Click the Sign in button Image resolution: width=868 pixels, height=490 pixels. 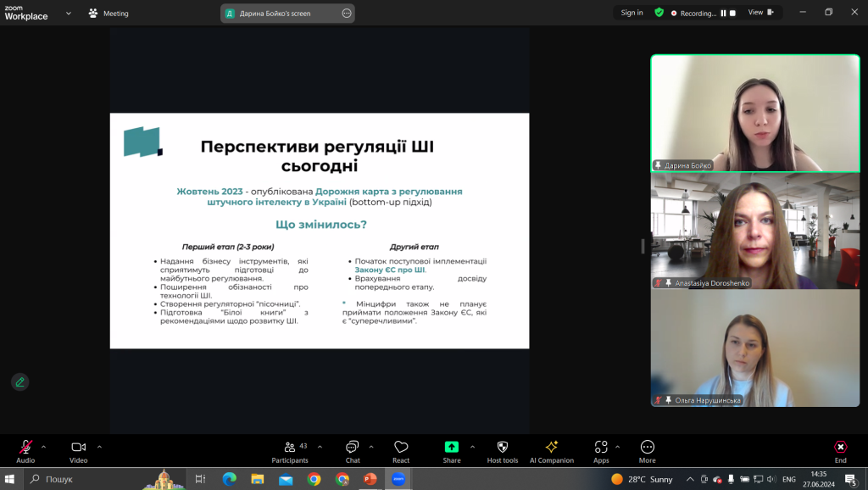pyautogui.click(x=632, y=13)
